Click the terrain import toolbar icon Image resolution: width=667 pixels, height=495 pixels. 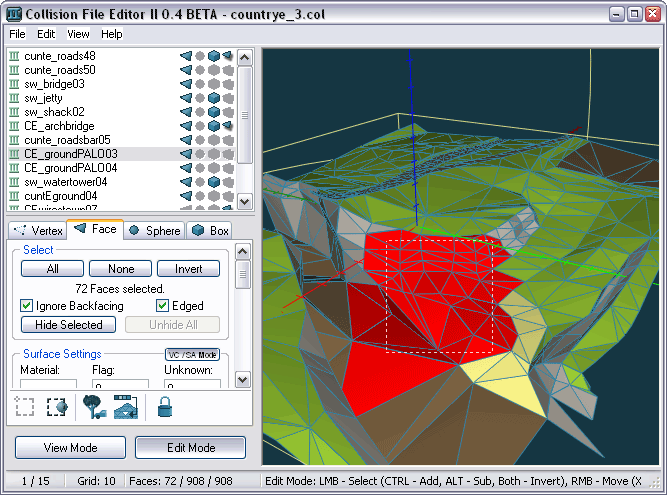125,407
